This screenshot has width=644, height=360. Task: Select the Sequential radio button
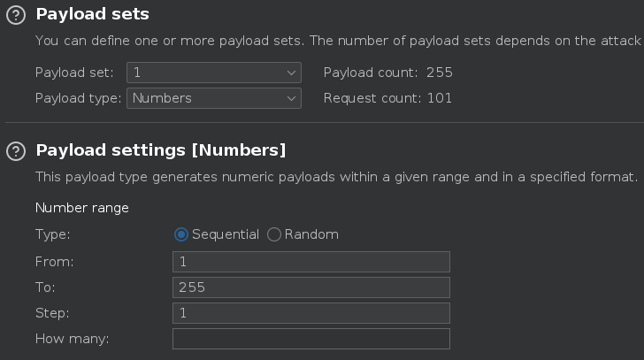[181, 234]
